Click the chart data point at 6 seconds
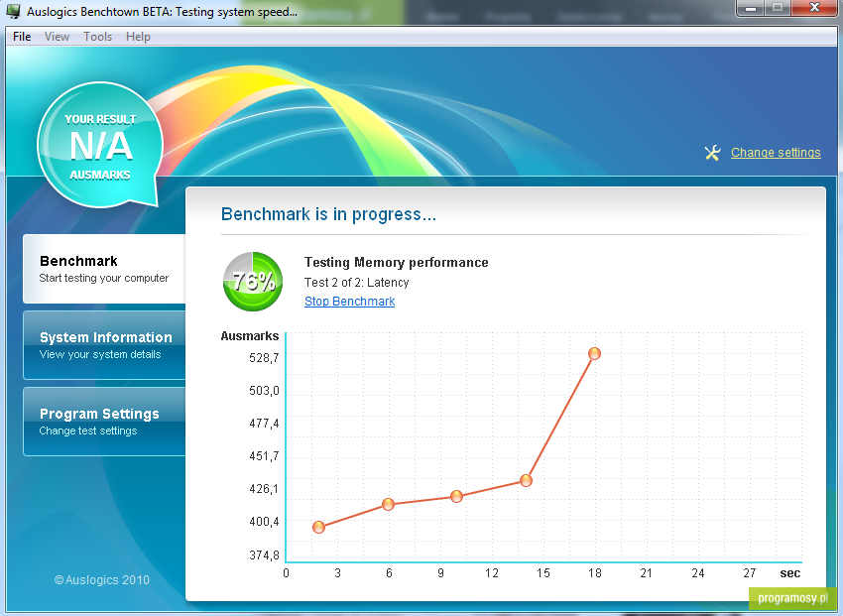Screen dimensions: 843x616 click(388, 504)
